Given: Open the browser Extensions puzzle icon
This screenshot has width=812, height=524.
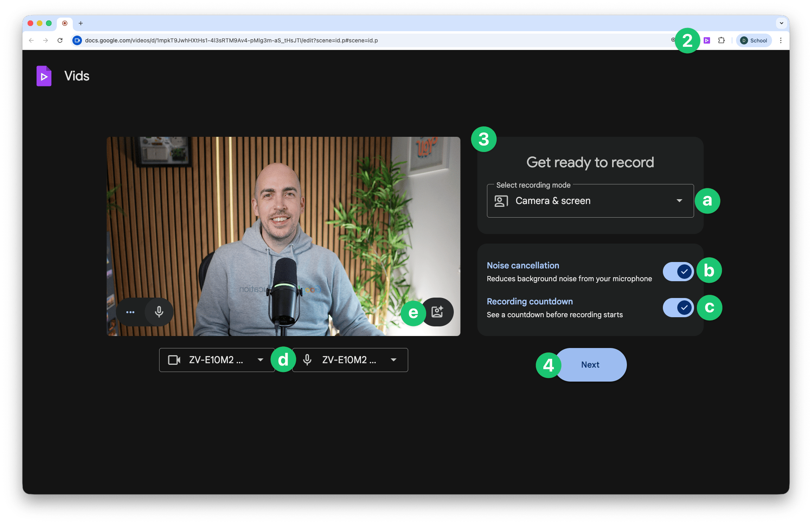Looking at the screenshot, I should (722, 40).
